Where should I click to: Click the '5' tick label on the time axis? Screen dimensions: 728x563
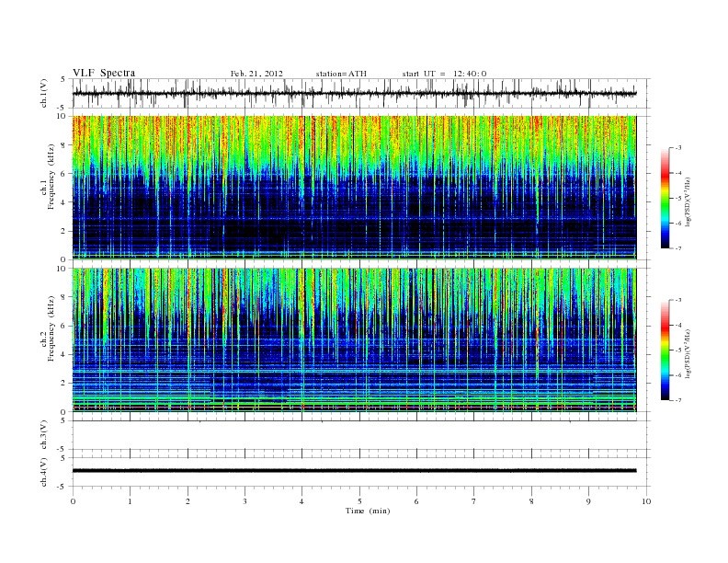coord(359,501)
